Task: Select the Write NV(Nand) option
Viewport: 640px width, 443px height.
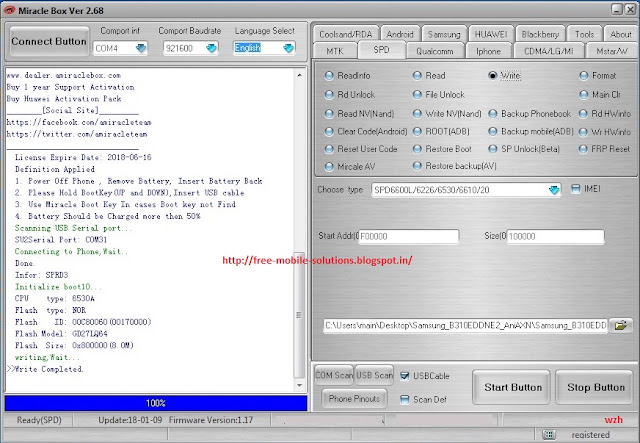Action: pos(417,114)
